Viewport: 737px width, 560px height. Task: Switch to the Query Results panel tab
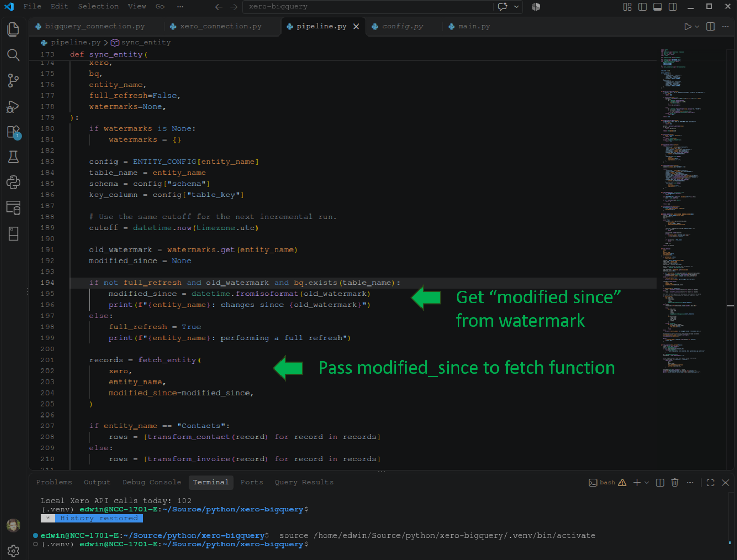click(x=304, y=482)
